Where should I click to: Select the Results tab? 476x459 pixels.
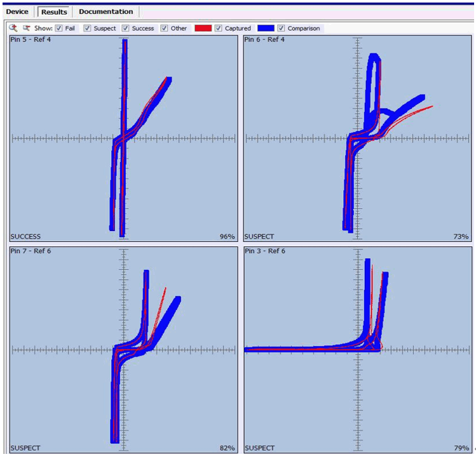click(54, 12)
